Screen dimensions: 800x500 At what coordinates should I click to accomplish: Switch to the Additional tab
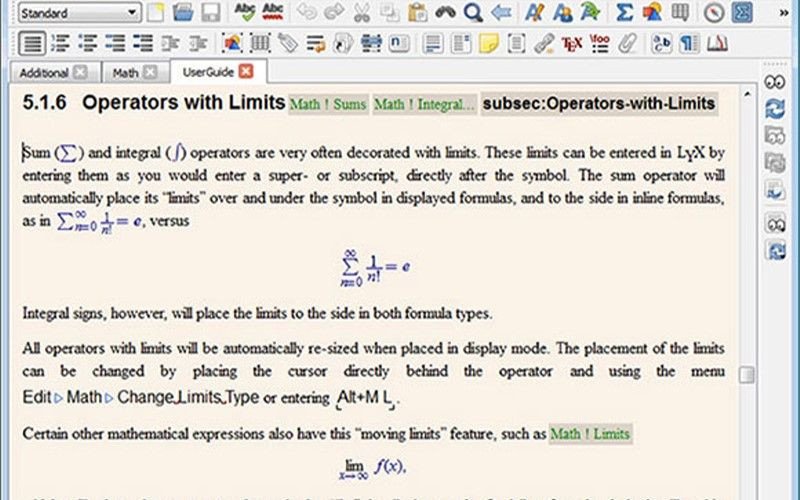click(43, 73)
